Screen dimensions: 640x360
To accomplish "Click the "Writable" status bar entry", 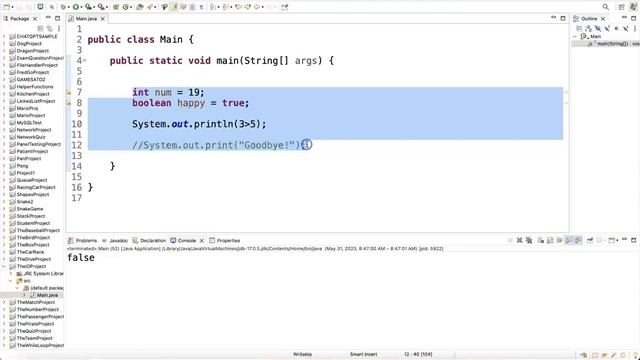I will [x=302, y=354].
